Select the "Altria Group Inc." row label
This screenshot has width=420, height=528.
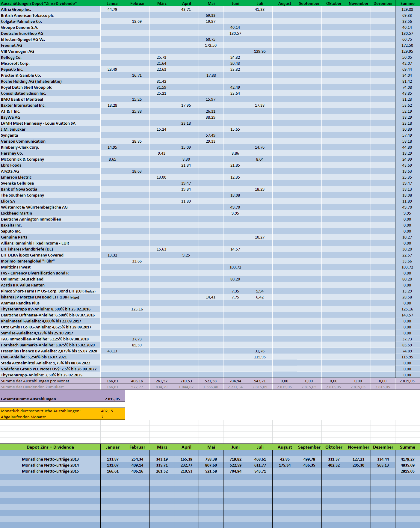click(16, 9)
